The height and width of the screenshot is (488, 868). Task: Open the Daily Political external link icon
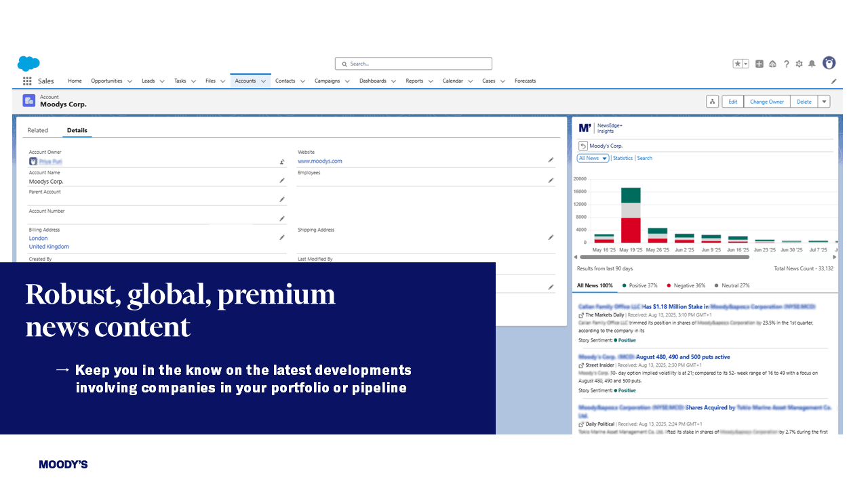581,424
